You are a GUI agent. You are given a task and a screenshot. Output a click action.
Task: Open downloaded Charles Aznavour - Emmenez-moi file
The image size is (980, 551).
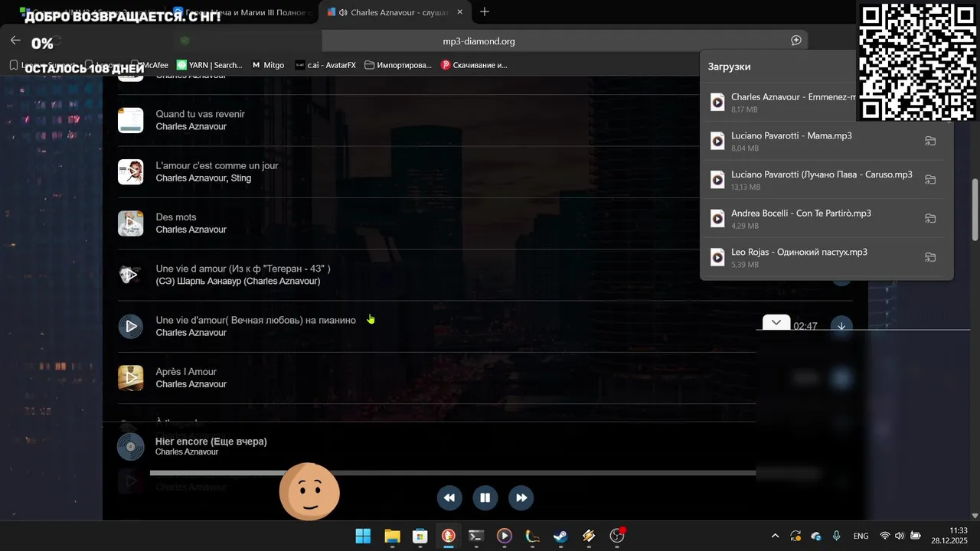coord(793,97)
